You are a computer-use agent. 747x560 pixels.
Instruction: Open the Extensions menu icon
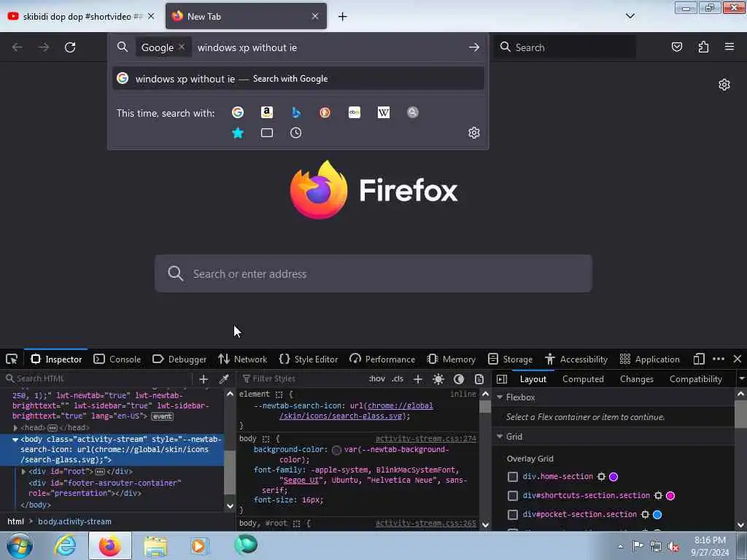click(703, 47)
